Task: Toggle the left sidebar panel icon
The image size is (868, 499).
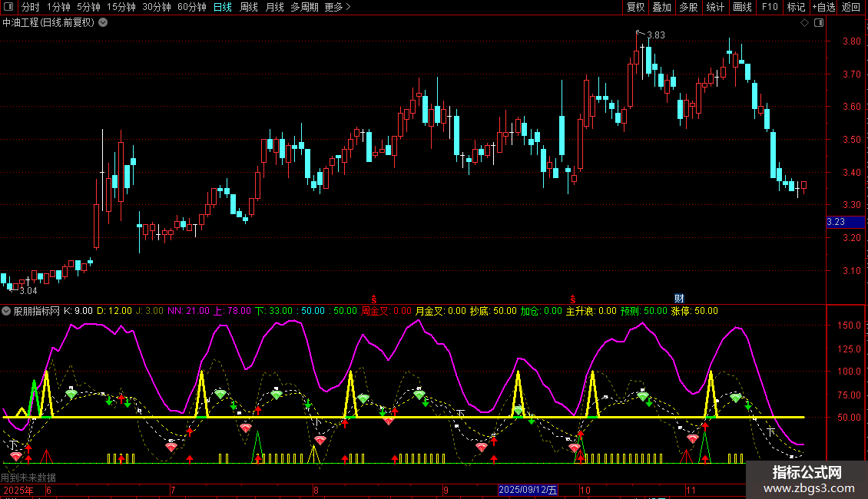Action: pyautogui.click(x=8, y=7)
